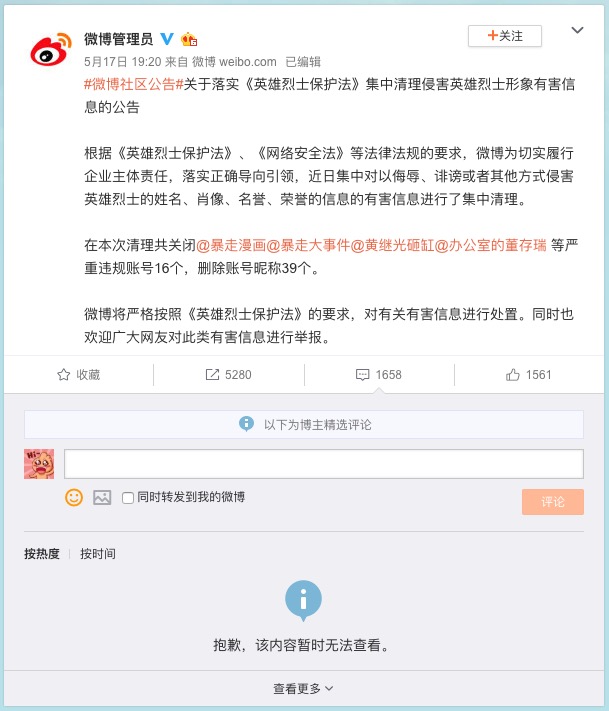Like the post via thumbs-up icon
The width and height of the screenshot is (609, 711).
click(512, 375)
